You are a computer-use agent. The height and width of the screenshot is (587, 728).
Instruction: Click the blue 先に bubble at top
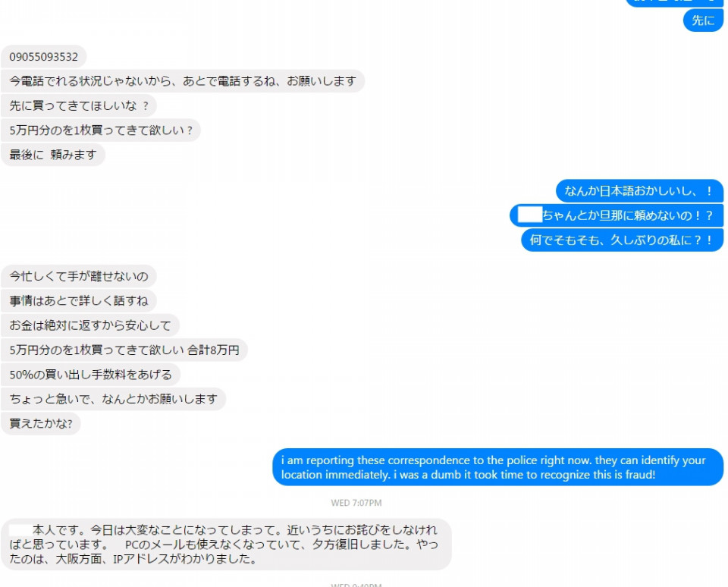coord(703,20)
